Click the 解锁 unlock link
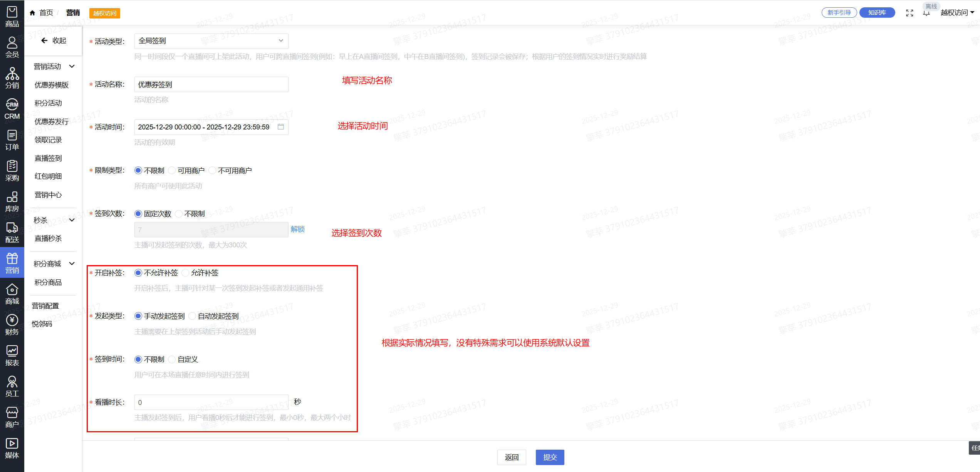The width and height of the screenshot is (980, 472). [x=297, y=229]
